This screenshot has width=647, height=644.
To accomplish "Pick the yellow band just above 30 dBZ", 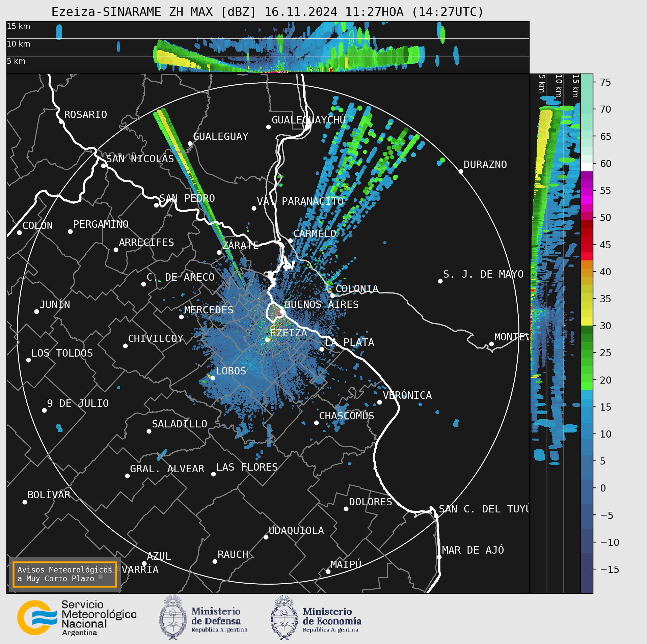I will (587, 321).
